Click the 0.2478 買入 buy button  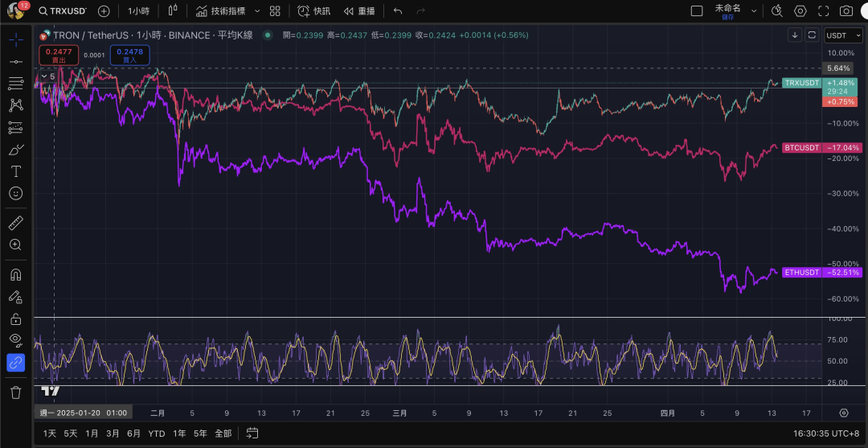[x=129, y=55]
